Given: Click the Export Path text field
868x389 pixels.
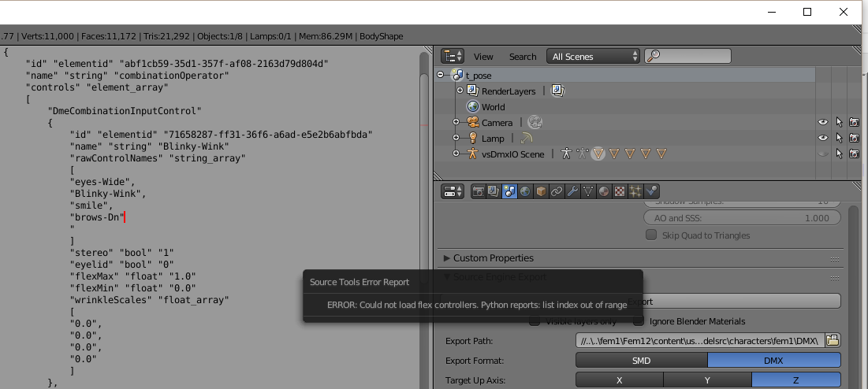Looking at the screenshot, I should [x=700, y=340].
